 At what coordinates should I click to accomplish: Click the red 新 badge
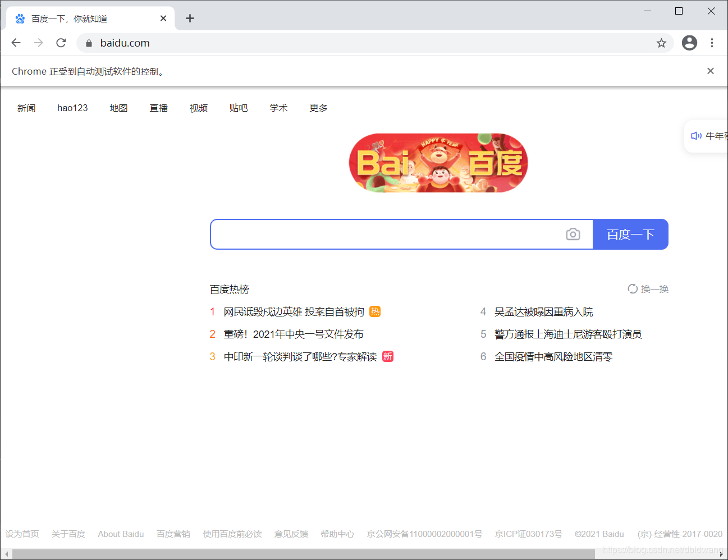388,356
